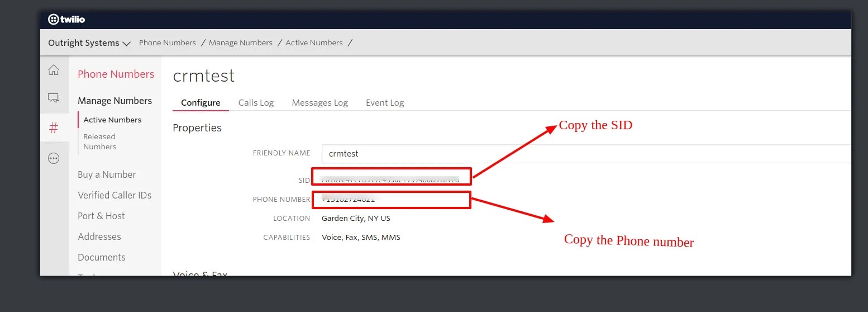Open Documents in sidebar
868x312 pixels.
point(102,257)
